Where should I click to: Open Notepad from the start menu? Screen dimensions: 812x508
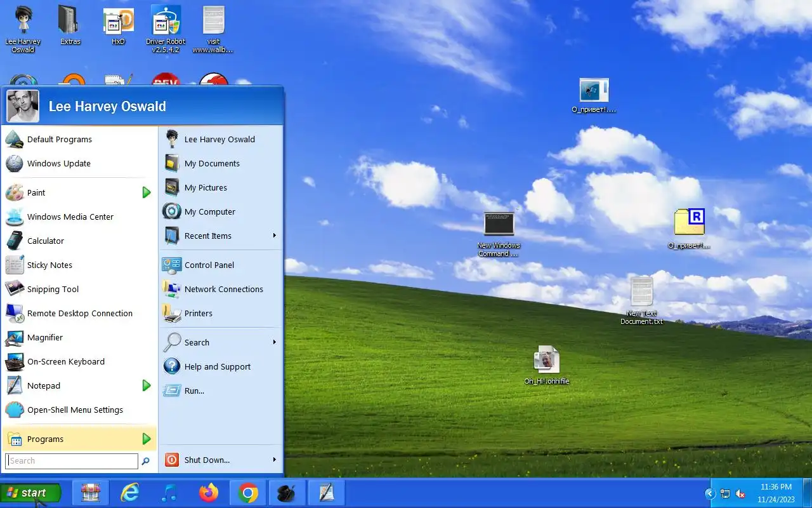tap(72, 385)
